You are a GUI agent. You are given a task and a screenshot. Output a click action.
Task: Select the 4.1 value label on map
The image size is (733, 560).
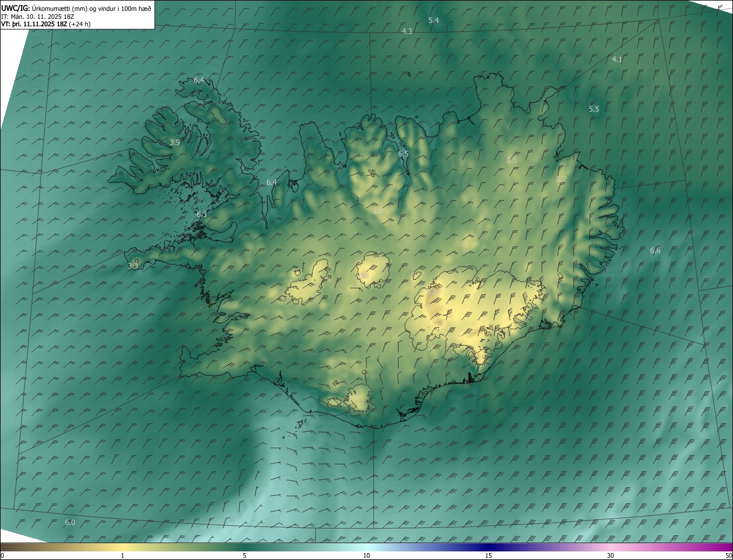(617, 60)
